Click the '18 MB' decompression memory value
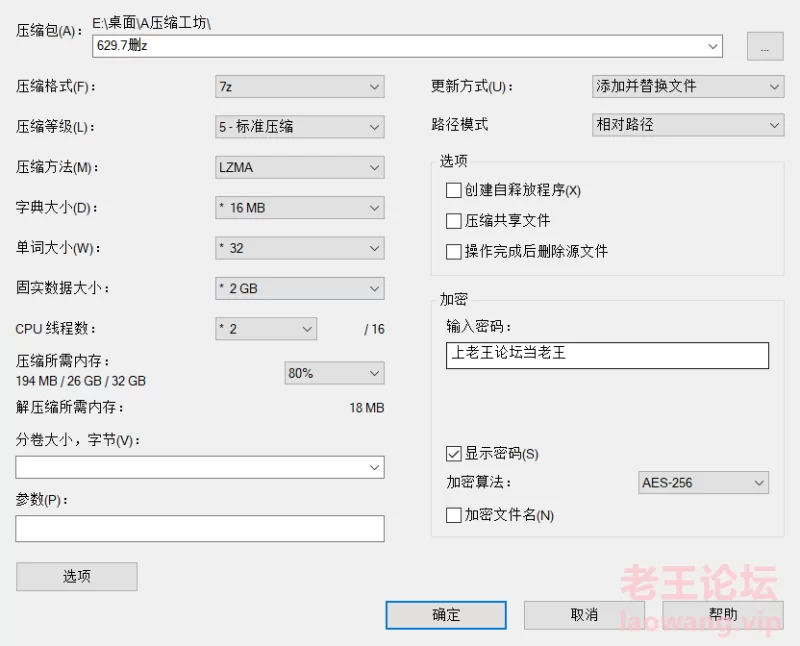This screenshot has height=646, width=800. click(367, 408)
